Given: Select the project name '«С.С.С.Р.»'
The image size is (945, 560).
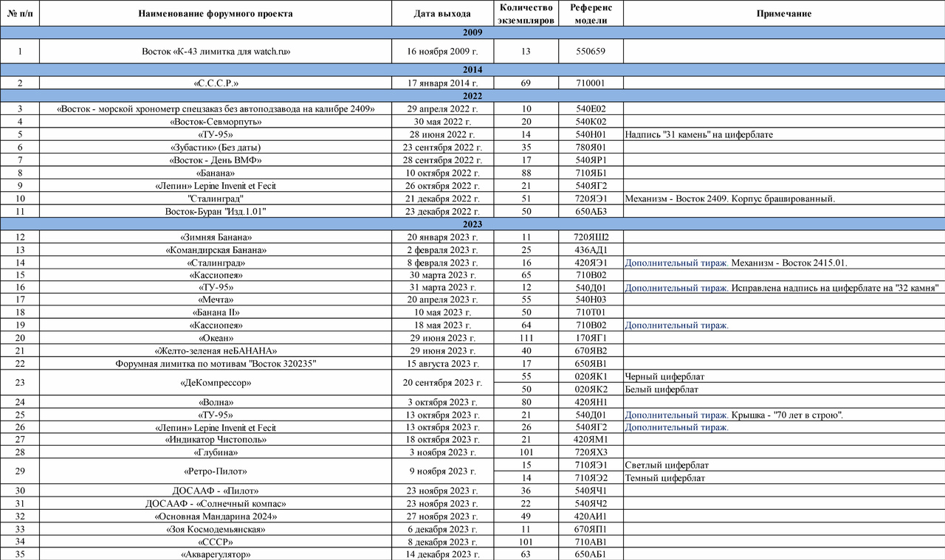Looking at the screenshot, I should point(216,83).
